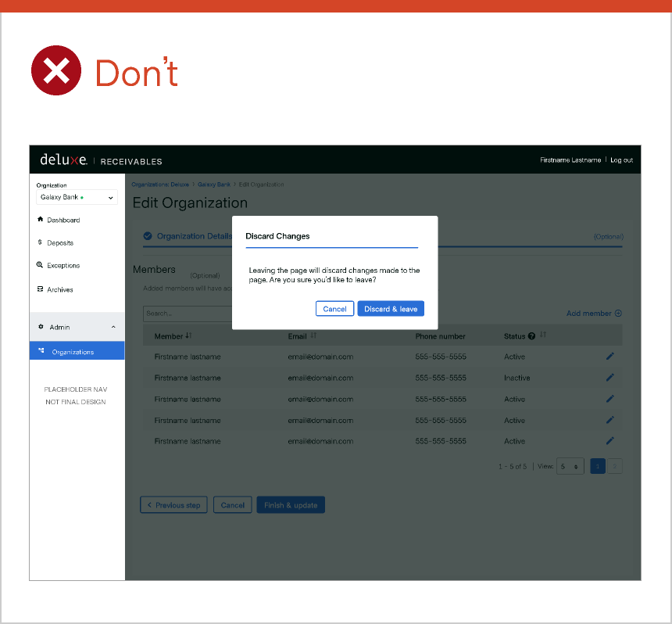Screen dimensions: 672x624
Task: Toggle sorting on the Status column
Action: pyautogui.click(x=543, y=334)
